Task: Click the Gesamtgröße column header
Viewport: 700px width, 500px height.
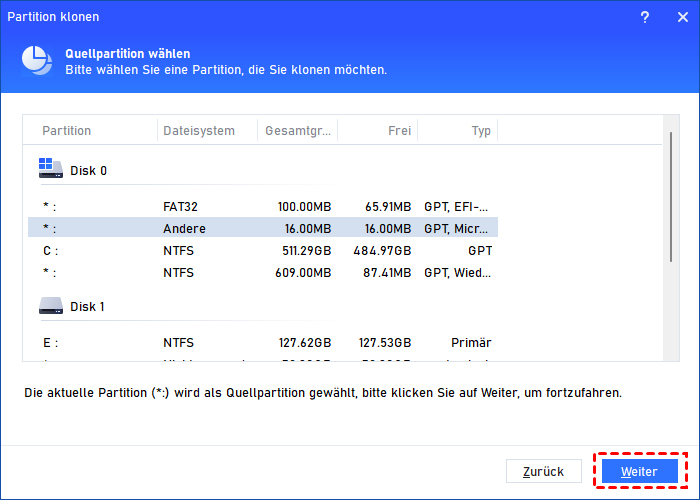Action: pos(297,131)
